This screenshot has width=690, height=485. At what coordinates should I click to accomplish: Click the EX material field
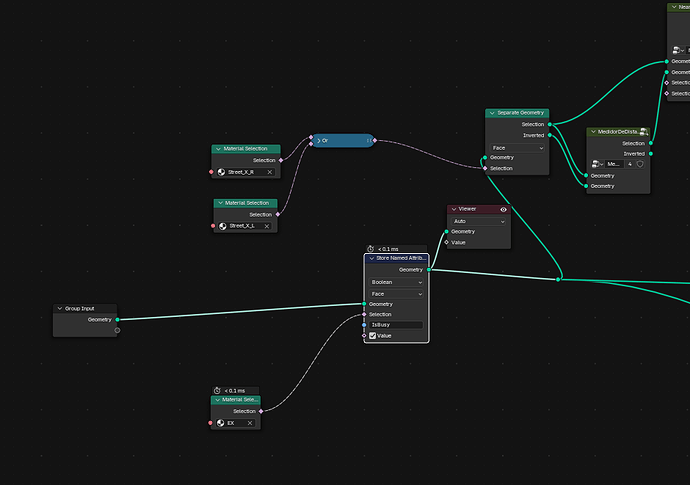(x=235, y=423)
